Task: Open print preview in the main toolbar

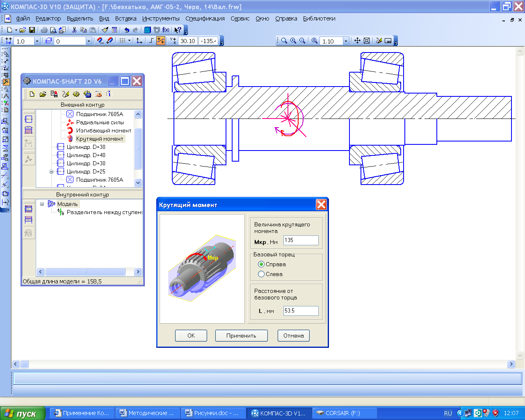Action: 53,30
